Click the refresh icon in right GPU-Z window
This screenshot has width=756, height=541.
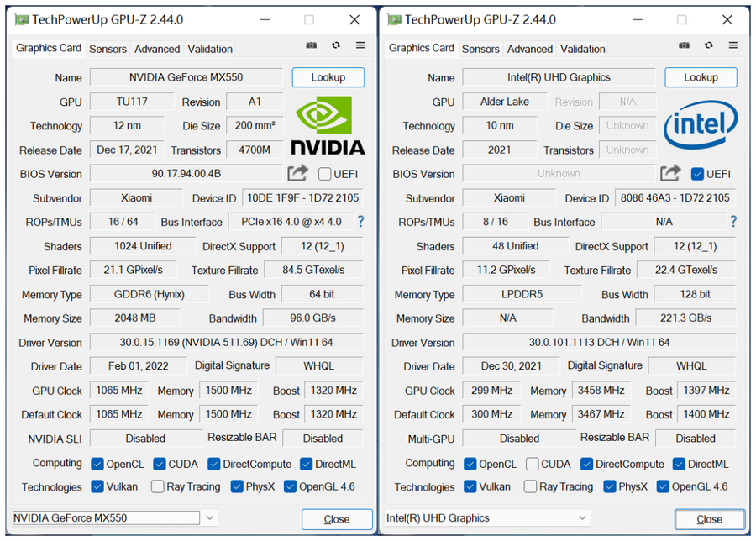click(709, 46)
